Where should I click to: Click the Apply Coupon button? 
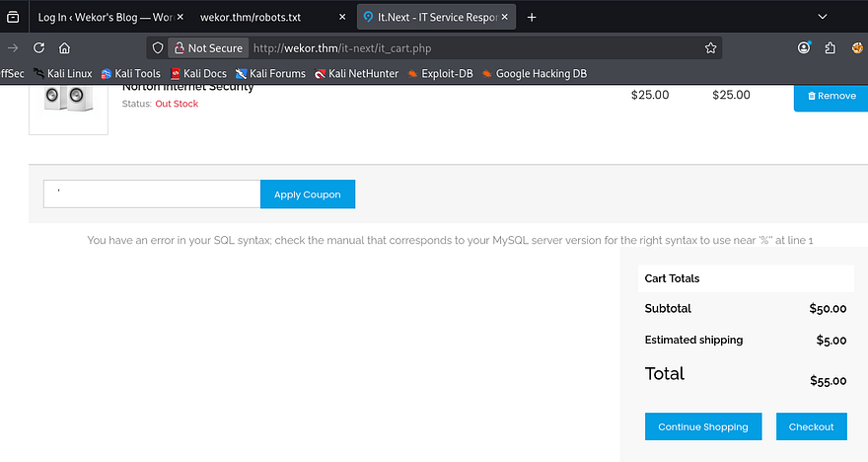tap(307, 194)
